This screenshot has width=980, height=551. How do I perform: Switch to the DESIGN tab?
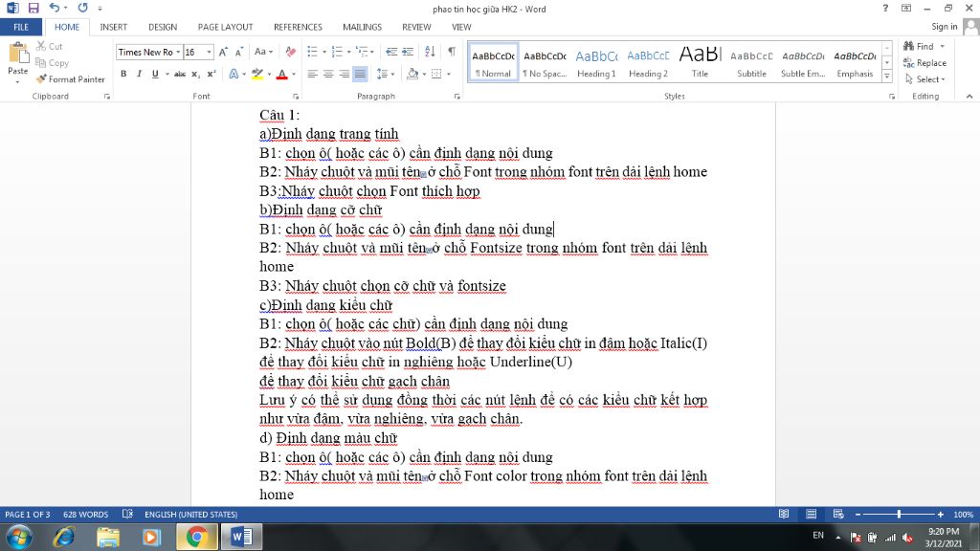[x=163, y=27]
